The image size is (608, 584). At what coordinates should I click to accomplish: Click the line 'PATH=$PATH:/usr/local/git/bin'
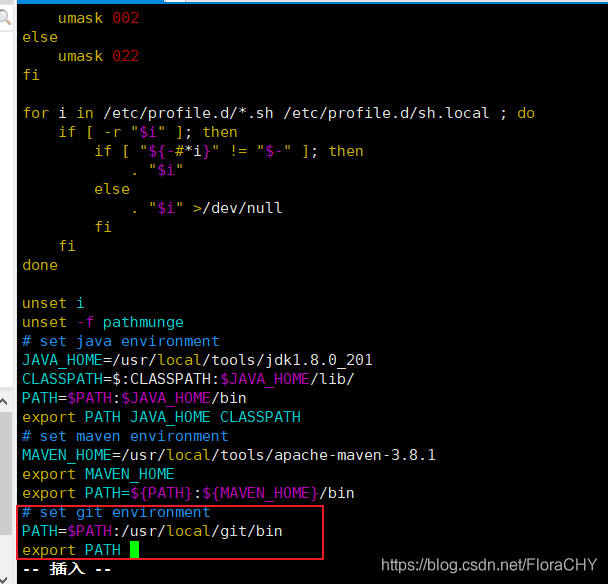pyautogui.click(x=152, y=531)
